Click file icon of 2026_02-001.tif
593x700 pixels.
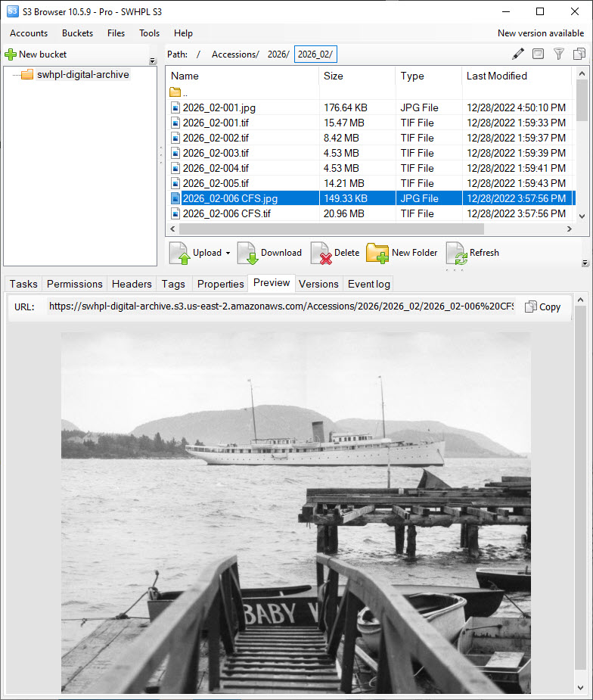[175, 123]
